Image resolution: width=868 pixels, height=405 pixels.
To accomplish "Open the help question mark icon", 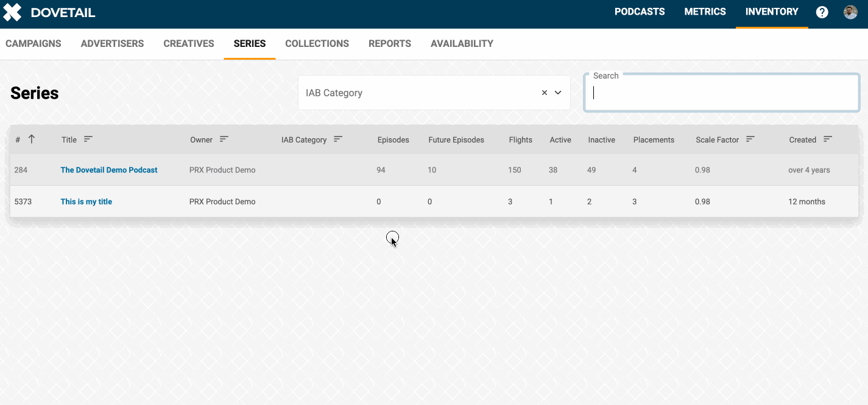I will [x=822, y=12].
